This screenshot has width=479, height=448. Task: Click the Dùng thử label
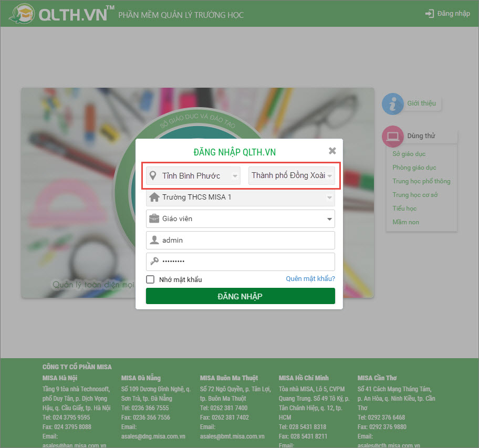pos(421,136)
